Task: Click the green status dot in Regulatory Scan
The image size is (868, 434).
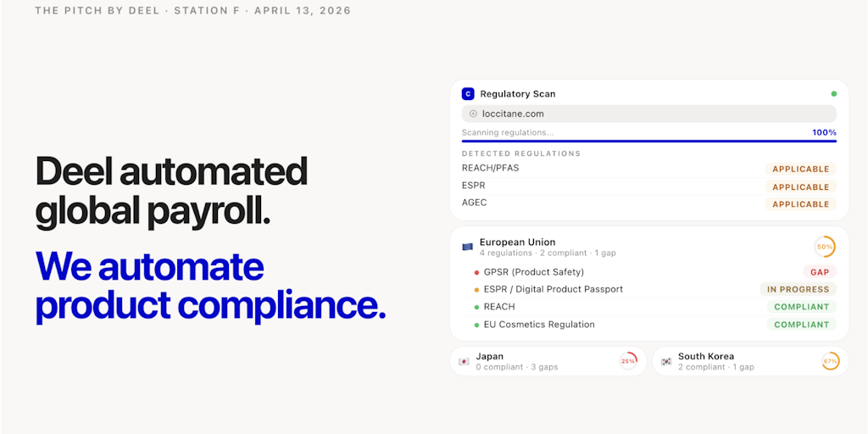Action: tap(833, 94)
